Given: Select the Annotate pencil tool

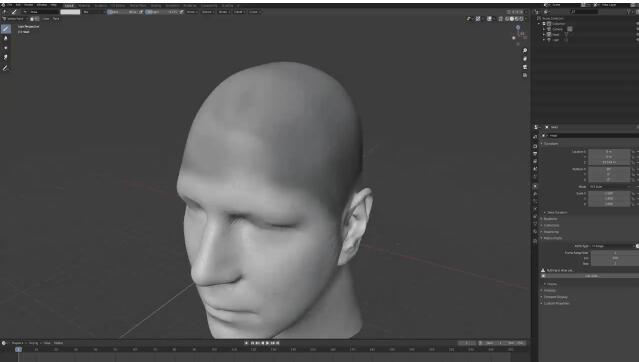Looking at the screenshot, I should coord(6,68).
